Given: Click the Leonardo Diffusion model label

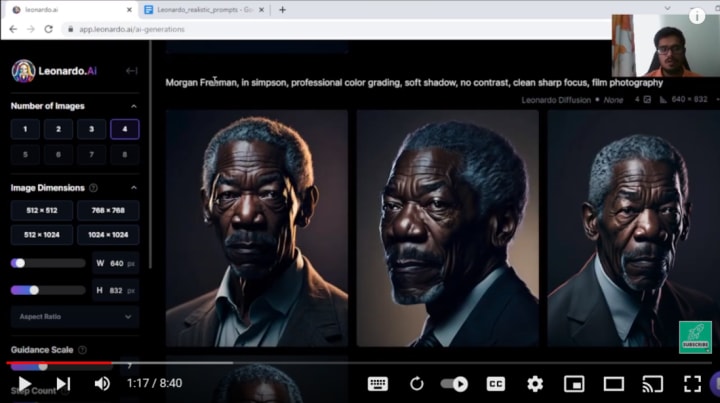Looking at the screenshot, I should (x=556, y=100).
